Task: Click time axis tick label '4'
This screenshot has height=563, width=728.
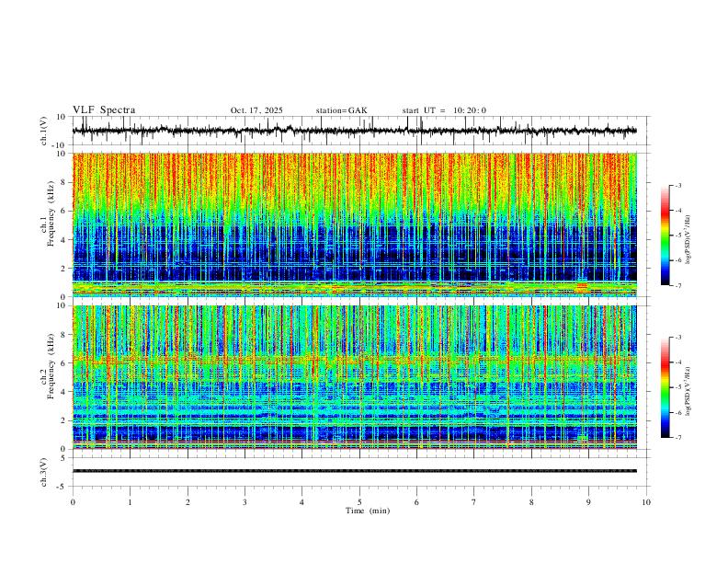Action: 302,502
